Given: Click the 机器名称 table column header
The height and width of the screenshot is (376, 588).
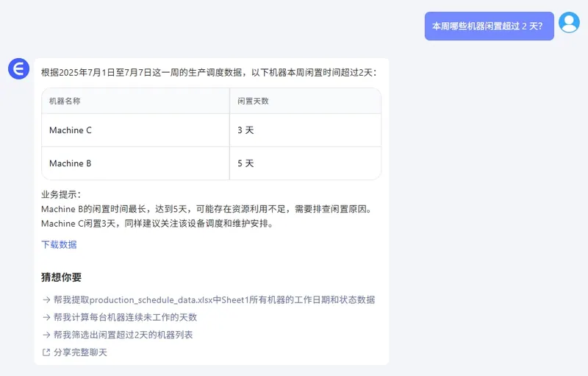Looking at the screenshot, I should click(65, 101).
